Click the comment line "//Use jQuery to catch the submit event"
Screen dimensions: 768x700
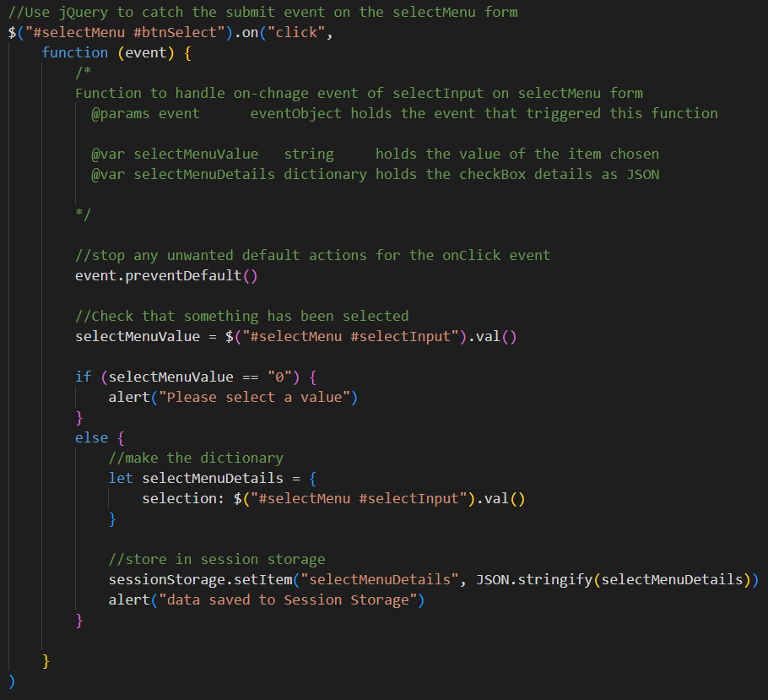point(263,13)
